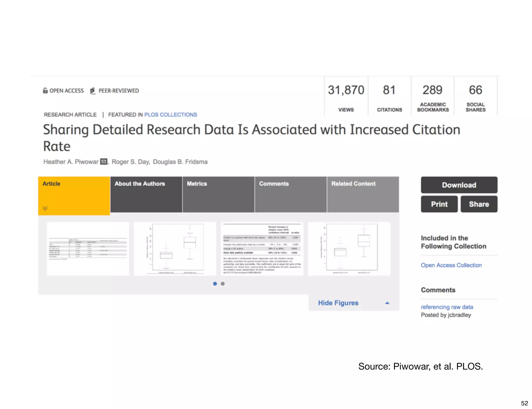This screenshot has width=532, height=409.
Task: Collapse figures with Hide Figures arrow
Action: [x=387, y=303]
